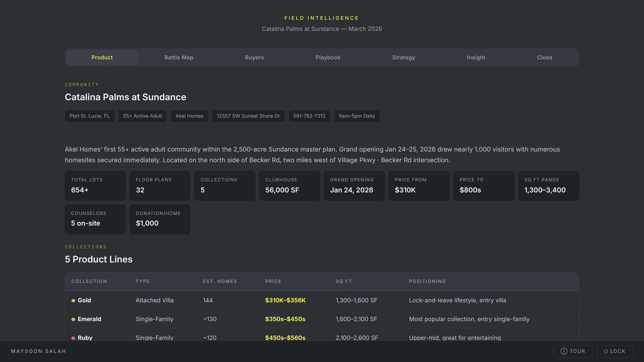Select the Grand Opening Jan 24, 2026 card
Viewport: 644px width, 362px height.
[354, 186]
